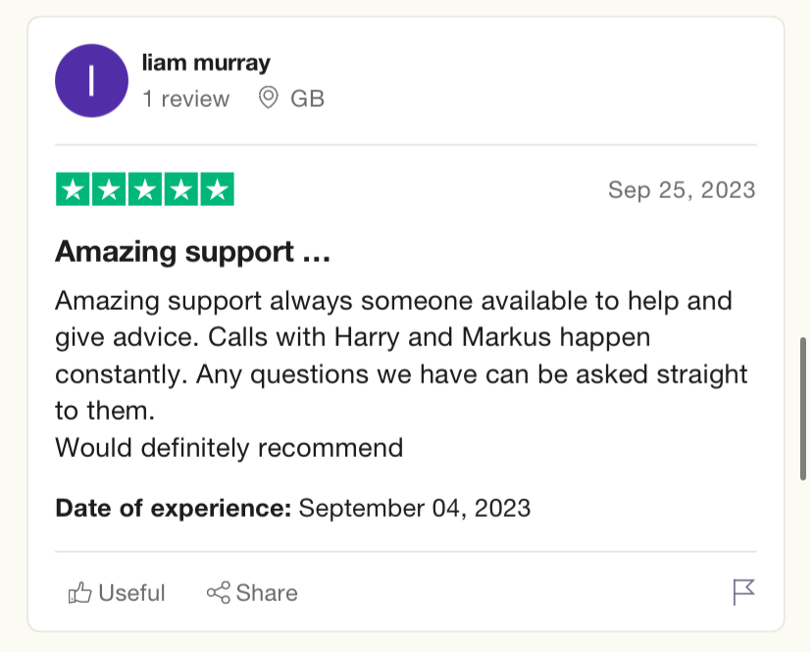This screenshot has height=652, width=812.
Task: Click the second green rating star
Action: [109, 189]
